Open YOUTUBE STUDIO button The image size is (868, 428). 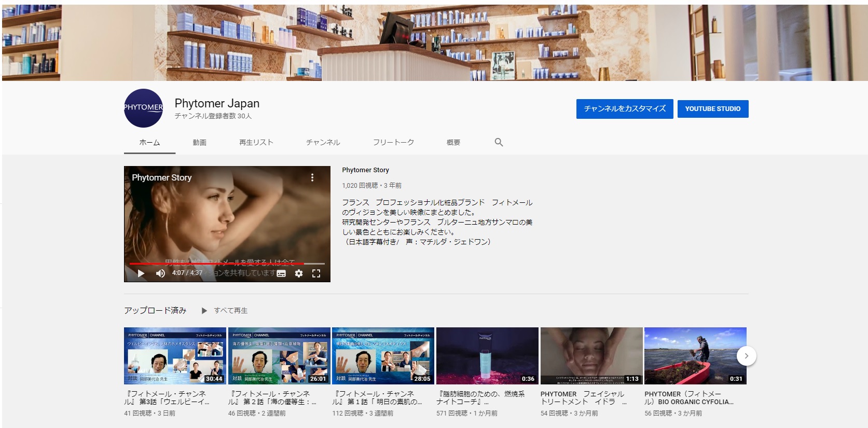712,109
